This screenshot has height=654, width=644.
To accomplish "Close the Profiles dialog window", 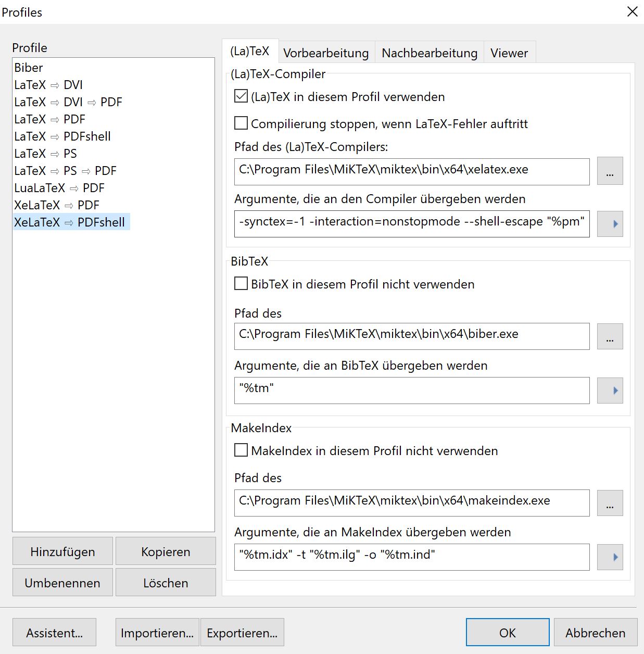I will [x=632, y=11].
